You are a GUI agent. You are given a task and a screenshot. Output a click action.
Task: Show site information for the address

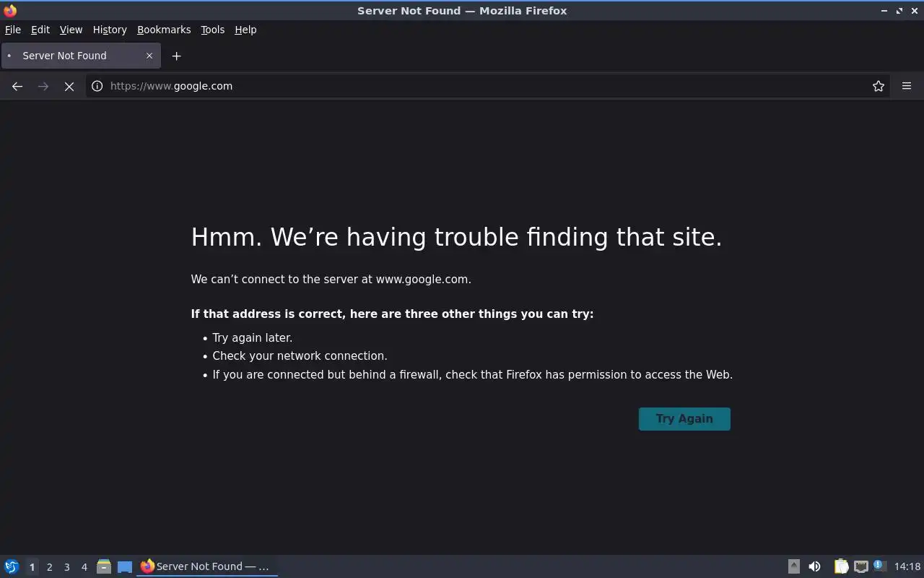click(97, 86)
